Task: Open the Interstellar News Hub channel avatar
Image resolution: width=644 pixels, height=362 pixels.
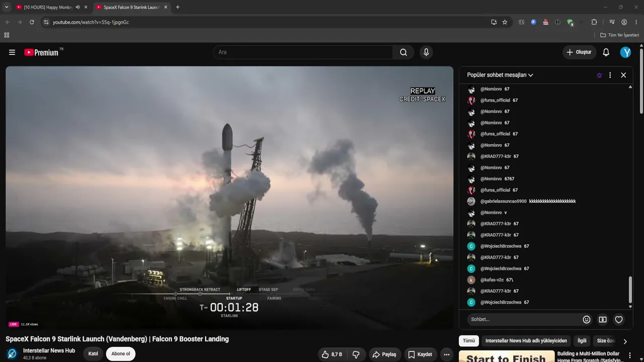Action: point(12,354)
